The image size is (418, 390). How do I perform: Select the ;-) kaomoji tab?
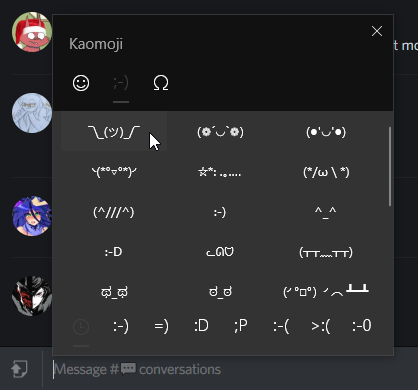(x=121, y=83)
